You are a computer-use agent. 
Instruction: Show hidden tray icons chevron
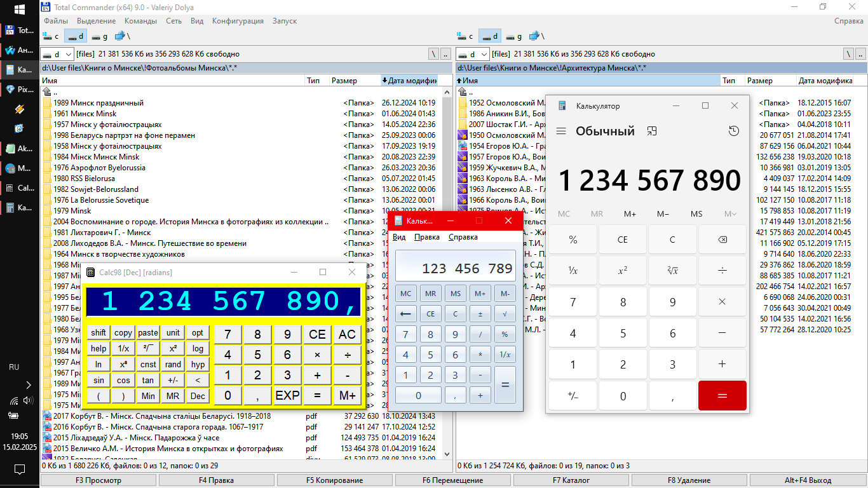point(27,384)
